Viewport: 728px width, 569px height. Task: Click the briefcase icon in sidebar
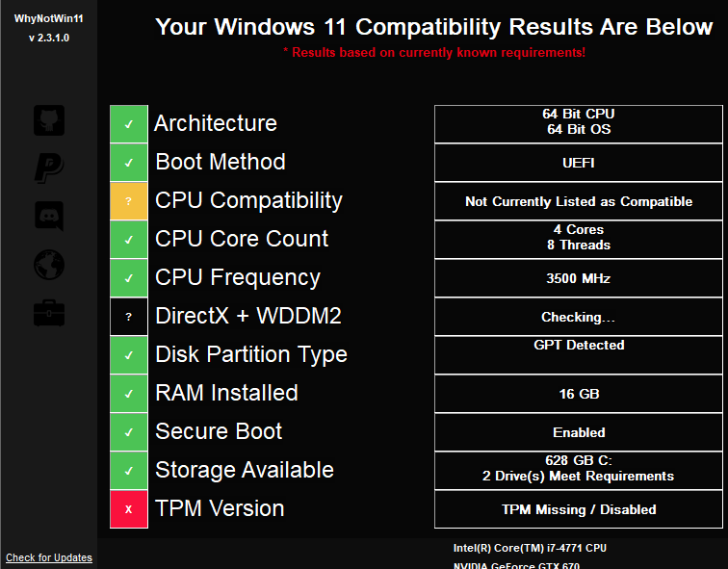(49, 313)
